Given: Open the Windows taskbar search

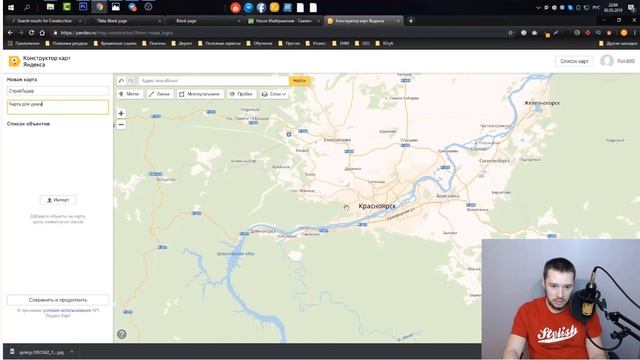Looking at the screenshot, I should (27, 7).
